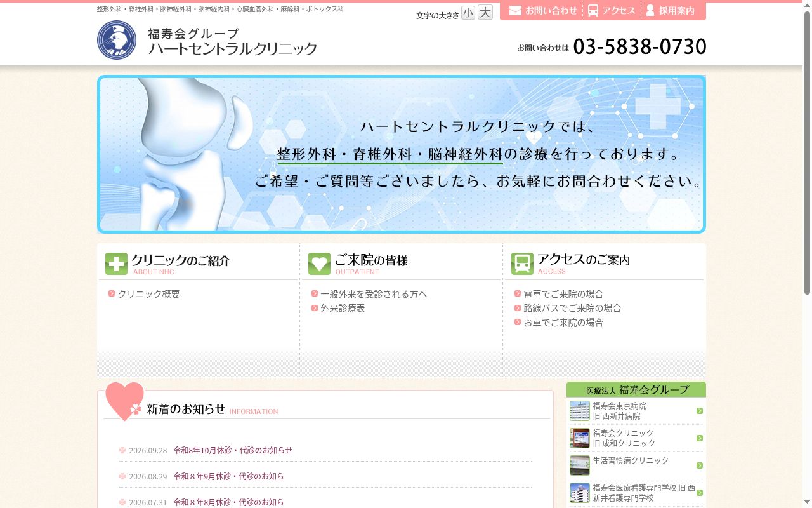The image size is (812, 508).
Task: Click the clinic eagle logo emblem
Action: tap(117, 40)
